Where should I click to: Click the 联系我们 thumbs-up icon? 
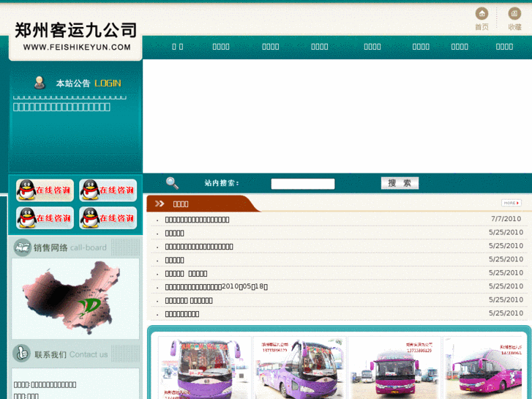(22, 354)
